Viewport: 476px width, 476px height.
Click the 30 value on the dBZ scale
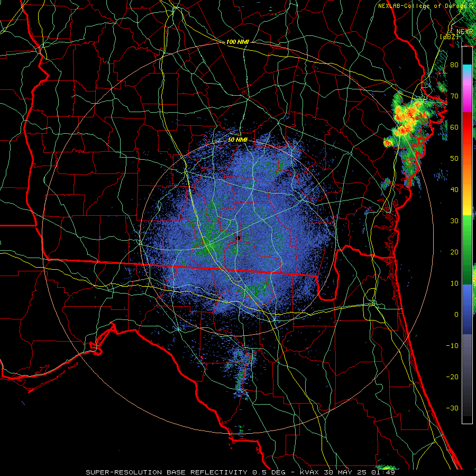tap(454, 221)
